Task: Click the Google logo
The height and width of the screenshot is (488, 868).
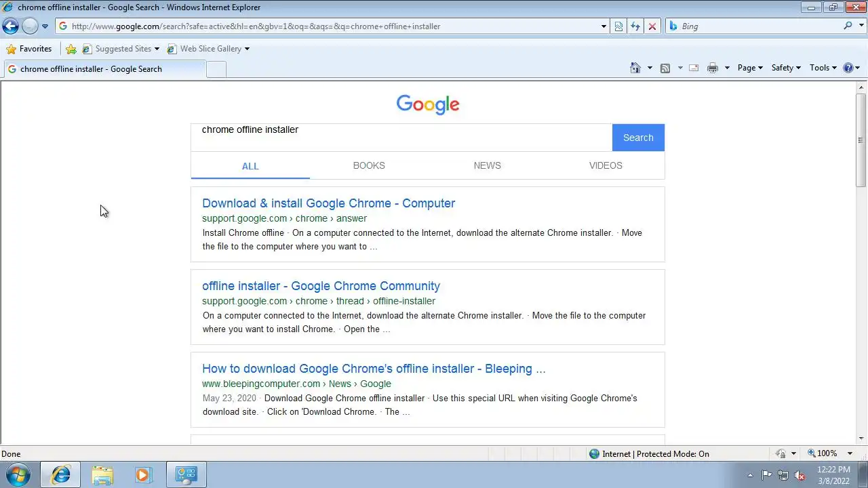Action: [428, 104]
